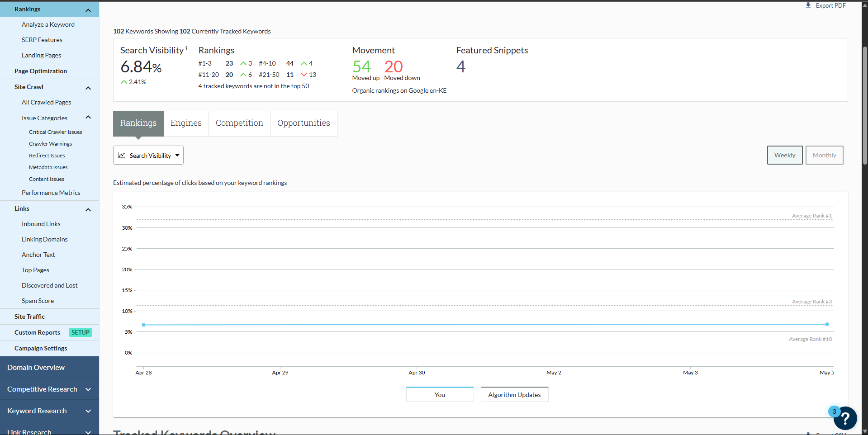Expand the Link Research menu
868x435 pixels.
(x=88, y=432)
